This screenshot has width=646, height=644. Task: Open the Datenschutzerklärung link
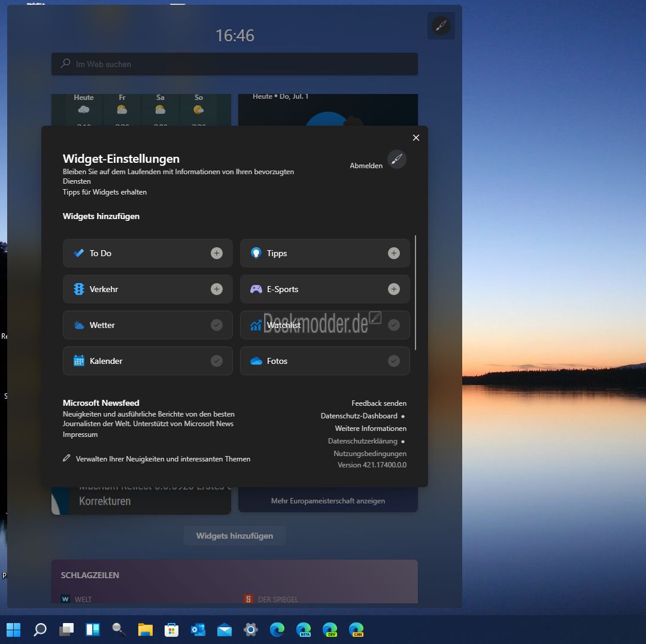point(363,441)
